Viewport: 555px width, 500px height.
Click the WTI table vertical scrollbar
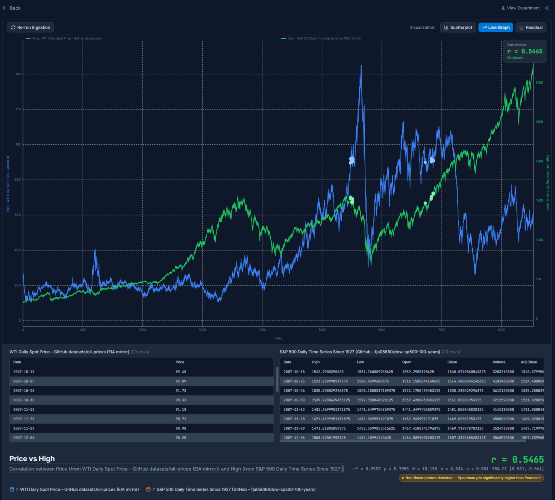(277, 379)
